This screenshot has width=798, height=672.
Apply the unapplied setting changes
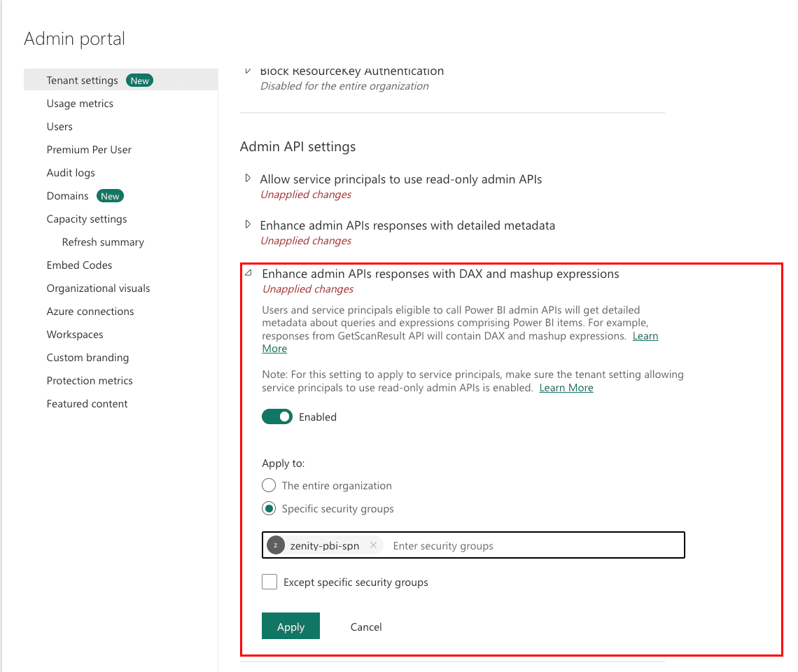tap(290, 626)
